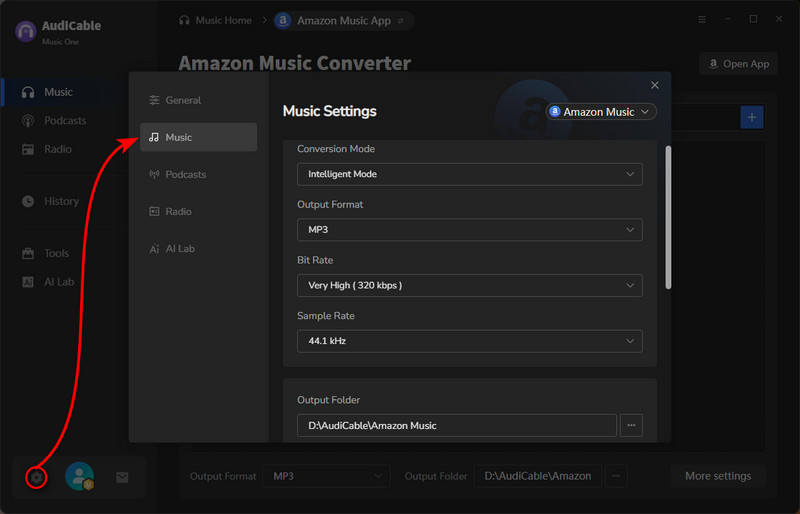Image resolution: width=800 pixels, height=514 pixels.
Task: Click the Amazon icon in breadcrumb
Action: 283,20
